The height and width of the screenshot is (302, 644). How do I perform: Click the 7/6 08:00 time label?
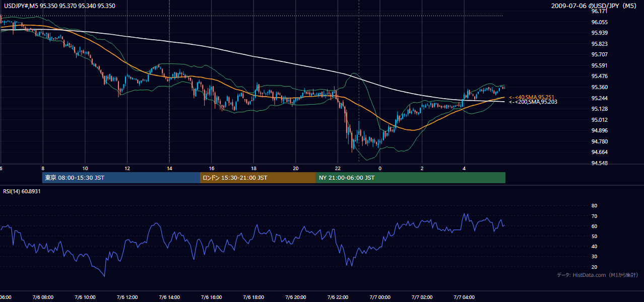[43, 297]
